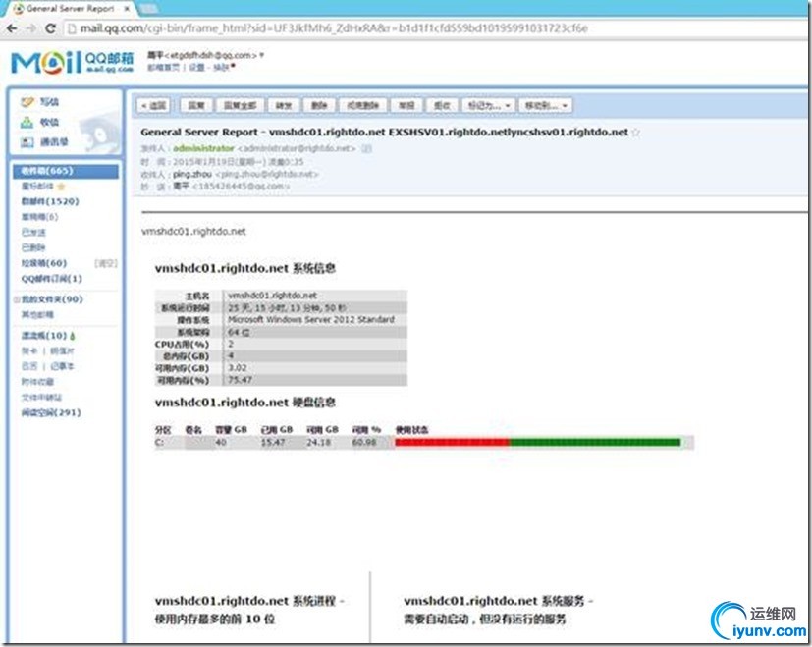This screenshot has height=647, width=812.
Task: Open 日历 calendar link
Action: pos(29,366)
